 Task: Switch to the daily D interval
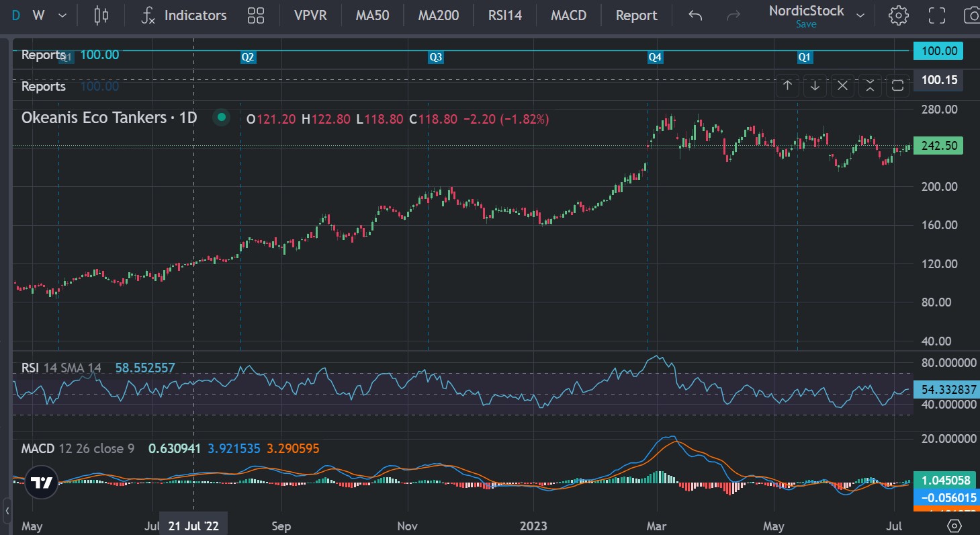click(17, 15)
